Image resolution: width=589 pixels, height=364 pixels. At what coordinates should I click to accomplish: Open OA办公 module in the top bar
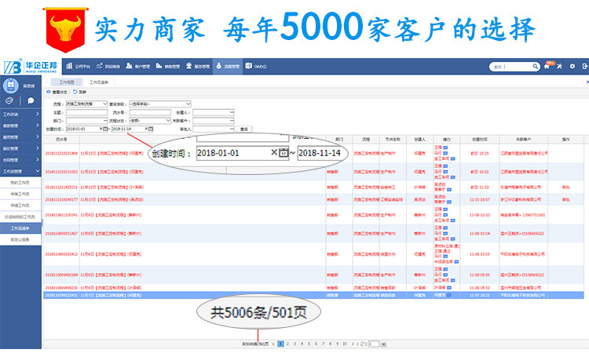click(x=256, y=66)
